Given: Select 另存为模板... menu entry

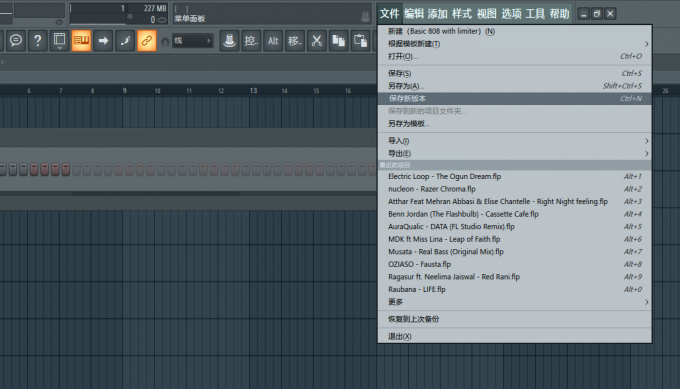Looking at the screenshot, I should coord(514,124).
